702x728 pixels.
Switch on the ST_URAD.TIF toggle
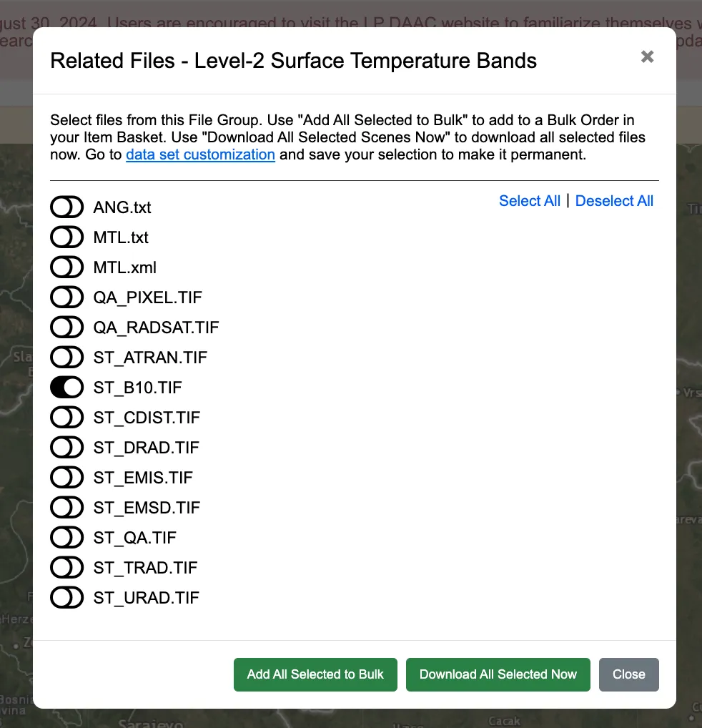point(66,598)
